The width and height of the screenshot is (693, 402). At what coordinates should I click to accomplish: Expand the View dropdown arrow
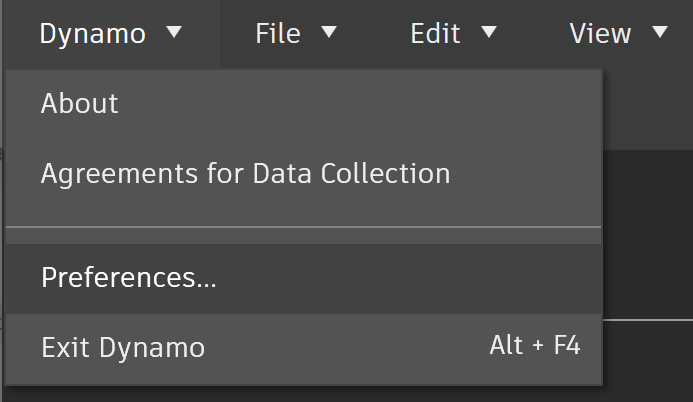(x=659, y=33)
